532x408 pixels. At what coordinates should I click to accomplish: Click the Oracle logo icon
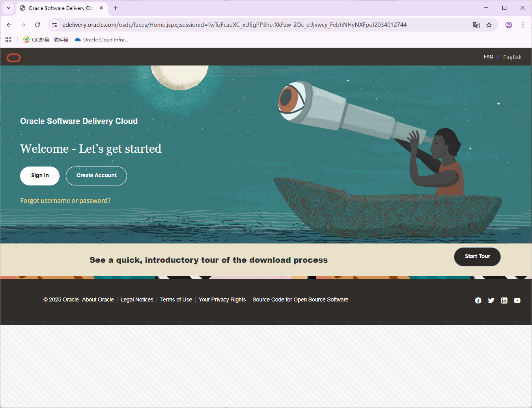[x=14, y=58]
